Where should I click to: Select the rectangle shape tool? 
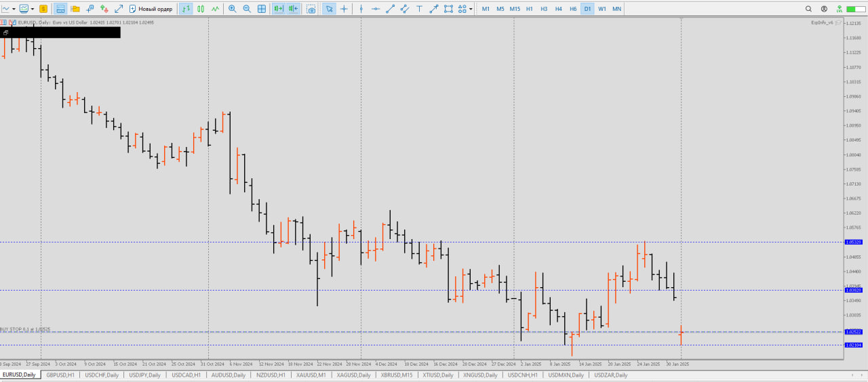[448, 9]
